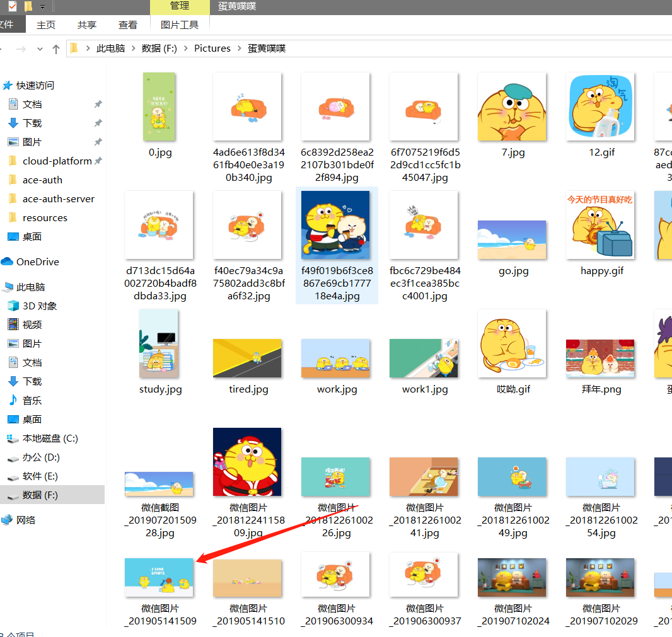The height and width of the screenshot is (637, 672).
Task: Select the Santa cat 微信图片_20181224115809.jpg
Action: 247,462
